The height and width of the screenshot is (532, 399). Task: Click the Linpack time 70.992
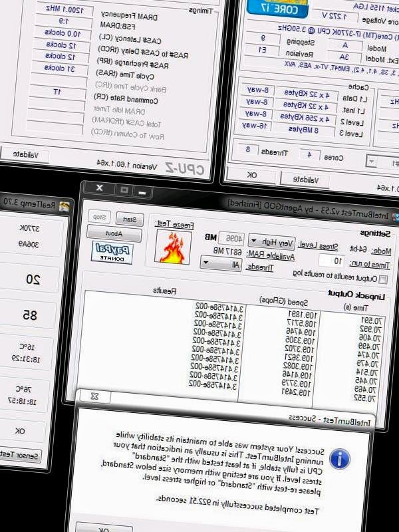click(x=371, y=329)
